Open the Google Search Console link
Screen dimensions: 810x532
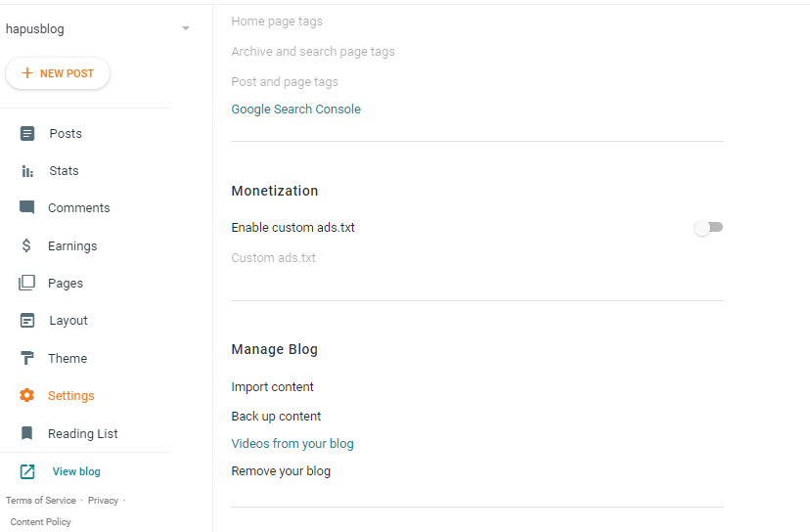(x=296, y=109)
